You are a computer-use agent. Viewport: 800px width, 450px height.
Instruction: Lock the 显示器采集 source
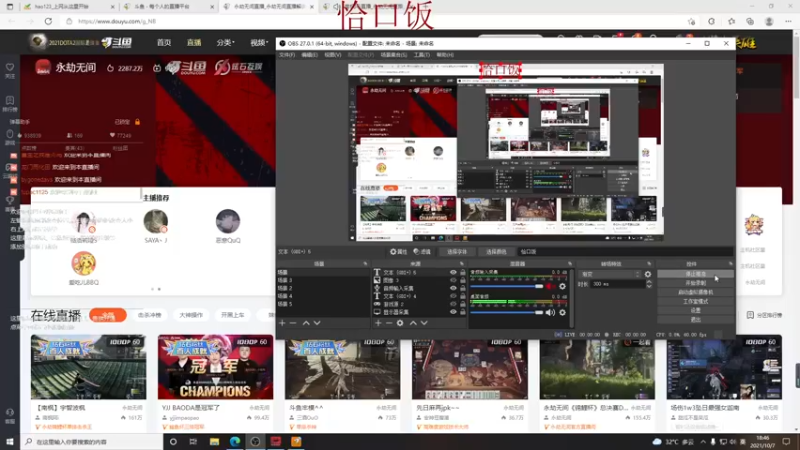click(463, 312)
